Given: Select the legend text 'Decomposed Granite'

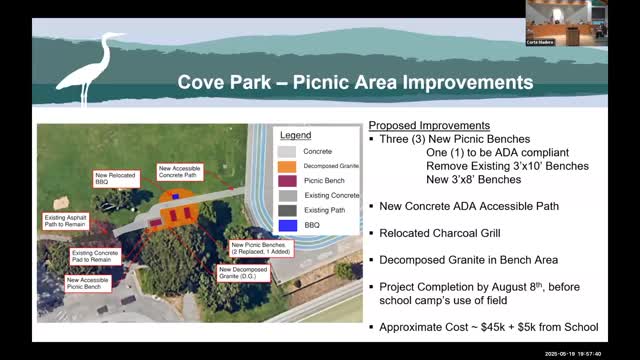Looking at the screenshot, I should [x=331, y=166].
